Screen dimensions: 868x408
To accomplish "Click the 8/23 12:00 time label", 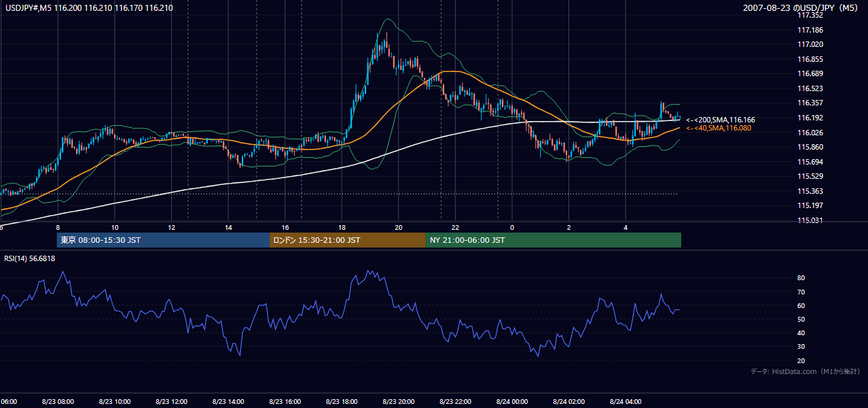I will [x=171, y=402].
